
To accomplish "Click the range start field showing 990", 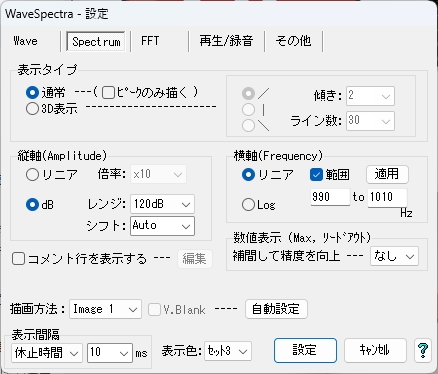I will tap(330, 197).
